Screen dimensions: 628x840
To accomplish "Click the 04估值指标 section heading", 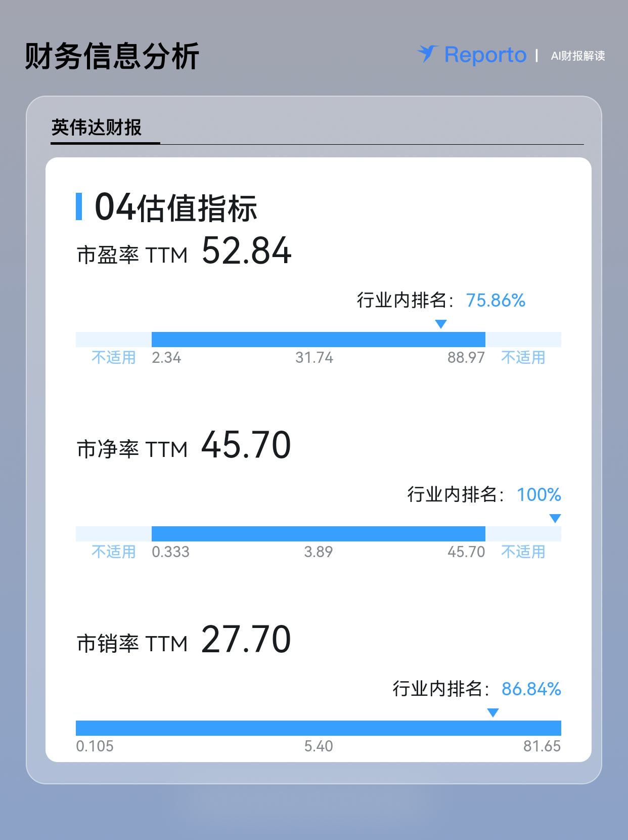I will pos(176,207).
